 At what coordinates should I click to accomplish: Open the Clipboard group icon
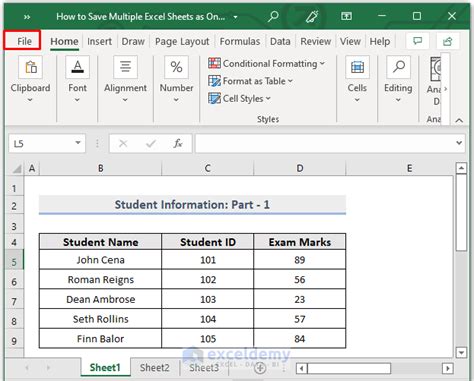point(31,68)
